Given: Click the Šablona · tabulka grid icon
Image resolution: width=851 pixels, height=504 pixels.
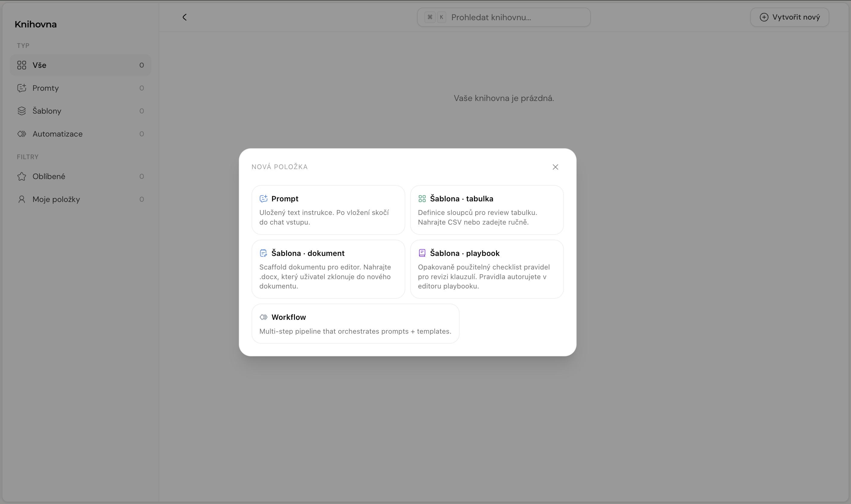Looking at the screenshot, I should pos(422,199).
